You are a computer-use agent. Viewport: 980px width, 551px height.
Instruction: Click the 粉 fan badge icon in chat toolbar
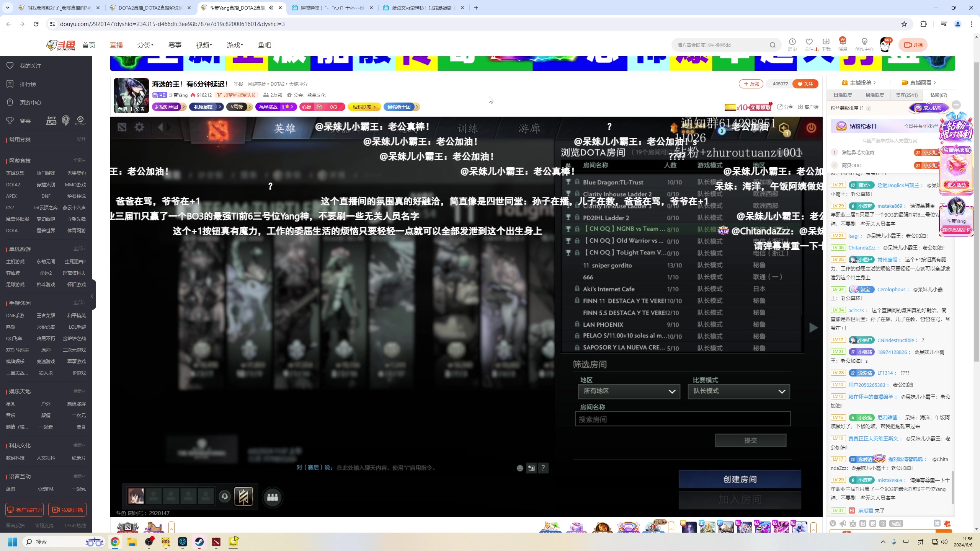[x=863, y=523]
